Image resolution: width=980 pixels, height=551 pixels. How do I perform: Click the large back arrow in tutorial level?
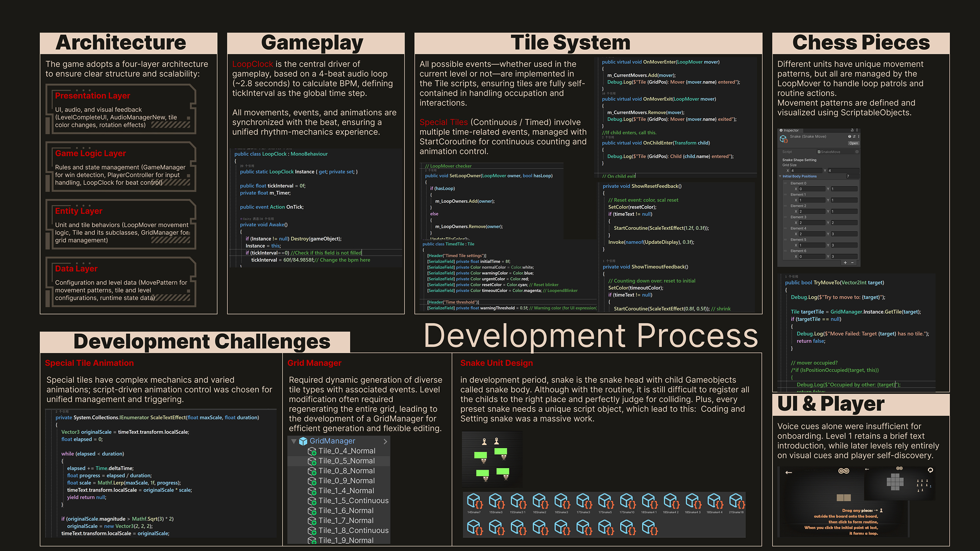pos(789,473)
